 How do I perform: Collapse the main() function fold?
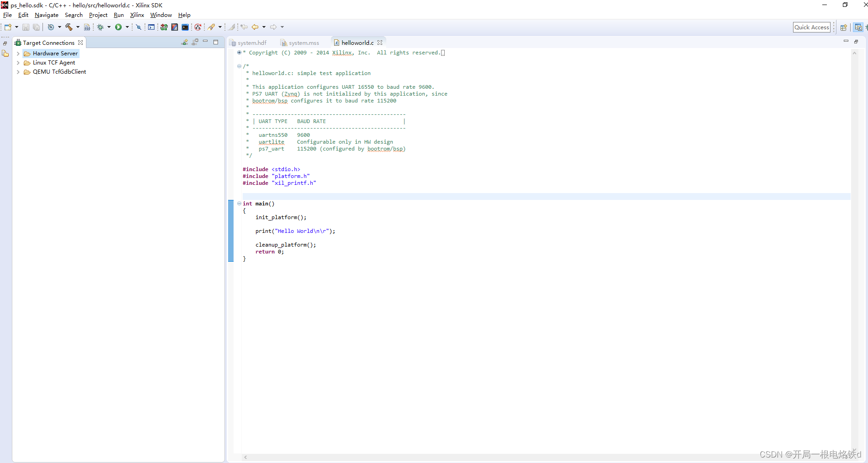(239, 204)
